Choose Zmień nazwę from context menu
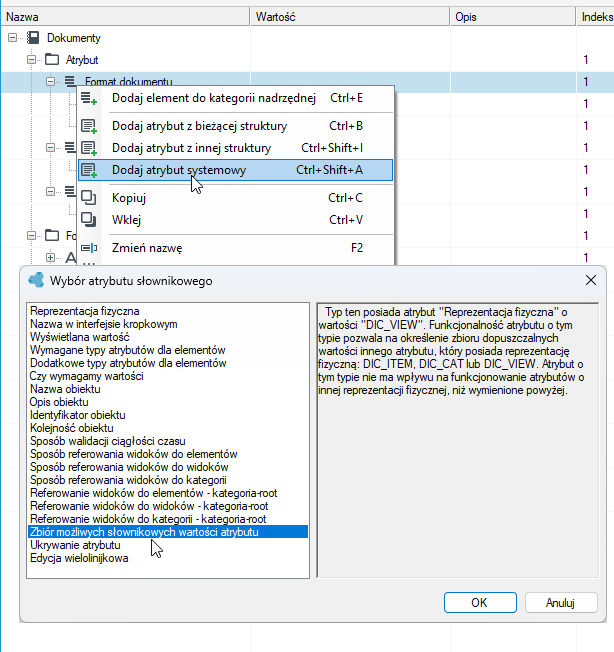614x652 pixels. pos(235,248)
